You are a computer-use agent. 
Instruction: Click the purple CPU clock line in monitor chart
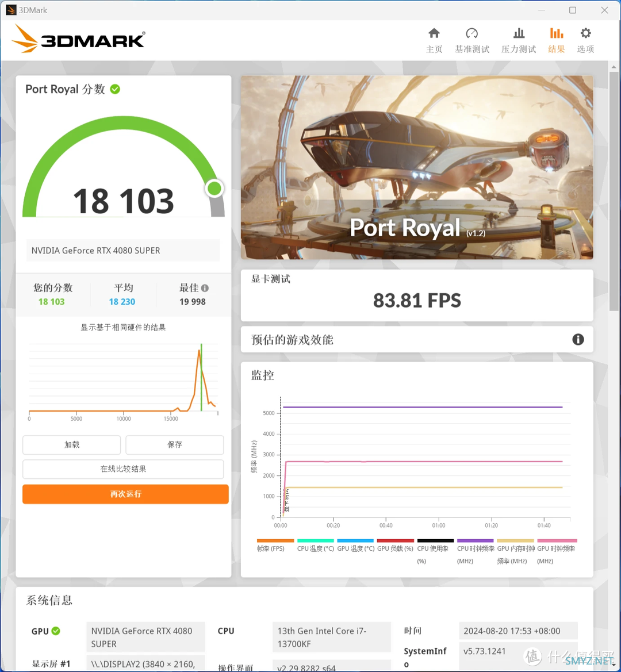(422, 407)
